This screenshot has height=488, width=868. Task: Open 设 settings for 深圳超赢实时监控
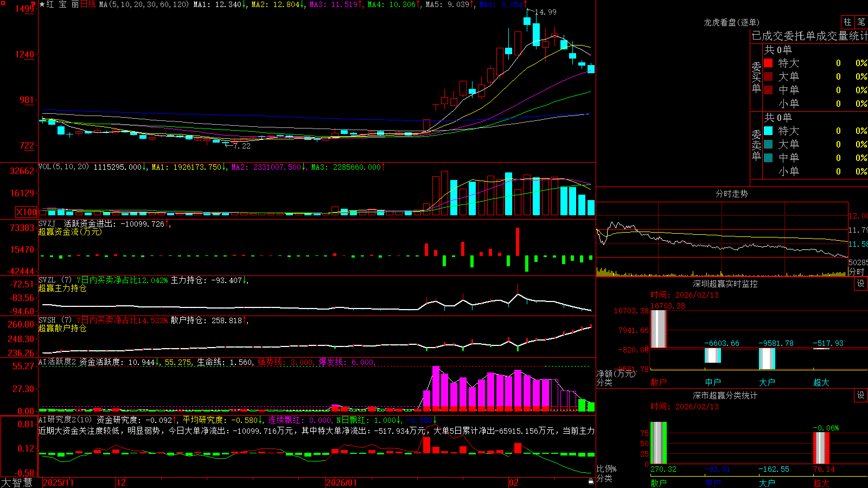point(861,284)
